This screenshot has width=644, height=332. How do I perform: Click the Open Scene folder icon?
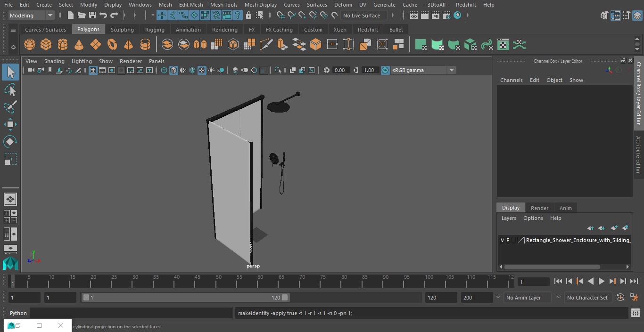tap(82, 16)
